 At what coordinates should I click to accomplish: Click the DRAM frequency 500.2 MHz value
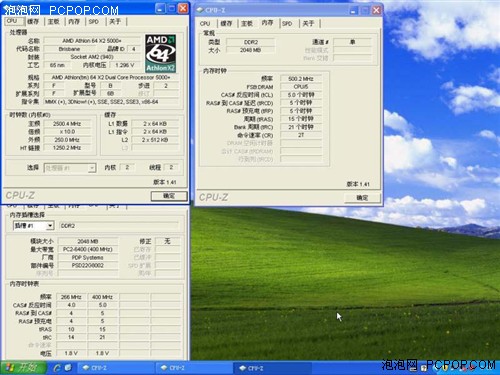coord(301,79)
